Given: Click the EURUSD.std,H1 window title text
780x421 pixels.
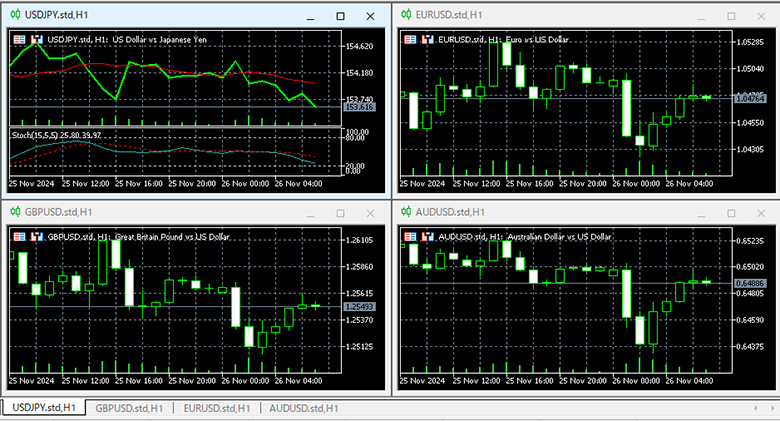Looking at the screenshot, I should click(x=449, y=15).
